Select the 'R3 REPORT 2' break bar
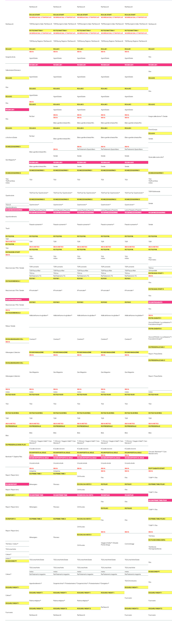This screenshot has height=644, width=172. (x=17, y=519)
